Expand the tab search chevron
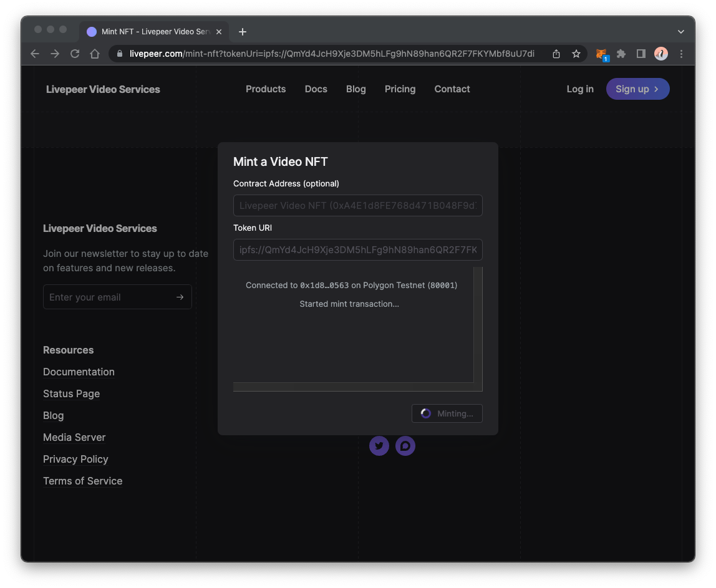 (681, 32)
